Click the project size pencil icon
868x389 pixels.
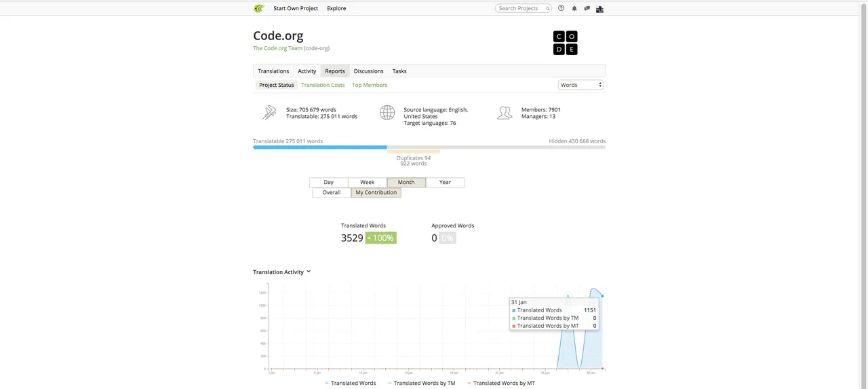(269, 112)
